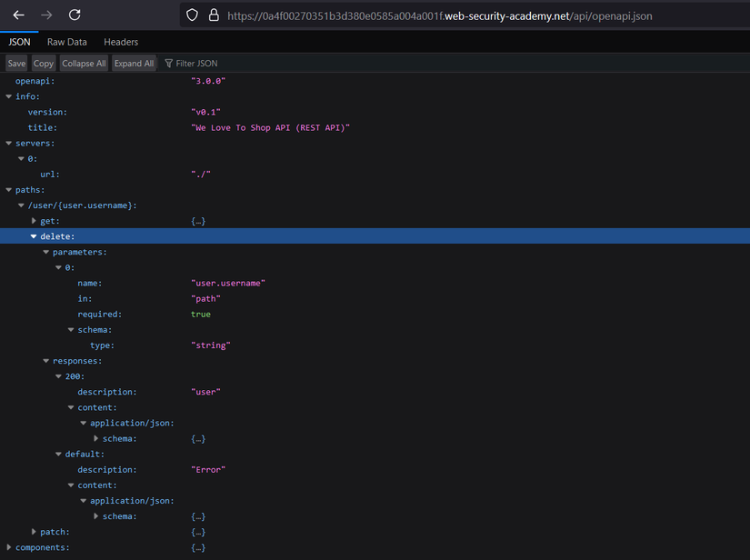Click the "v0.1" value
This screenshot has height=560, width=750.
pyautogui.click(x=205, y=112)
